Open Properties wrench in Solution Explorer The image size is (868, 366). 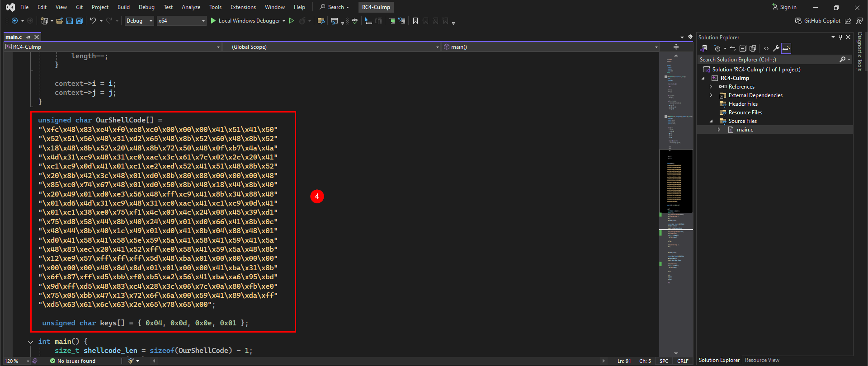pyautogui.click(x=776, y=48)
